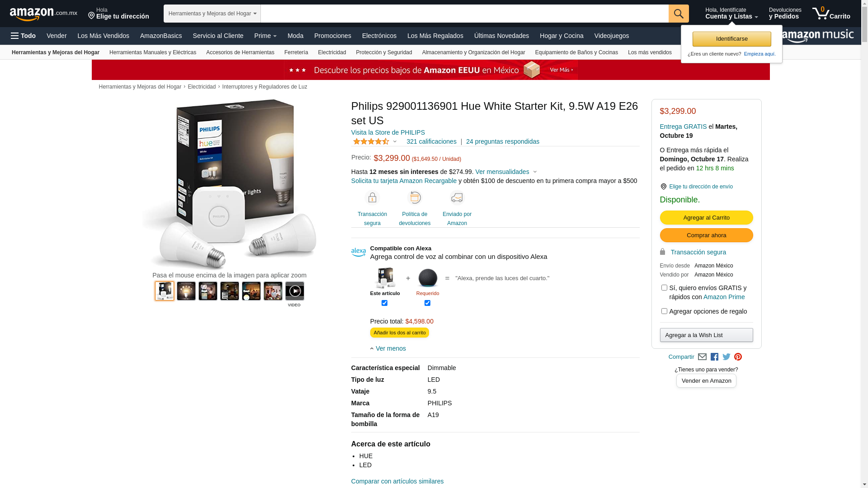Viewport: 868px width, 488px height.
Task: Click inside the search input field
Action: click(x=465, y=14)
